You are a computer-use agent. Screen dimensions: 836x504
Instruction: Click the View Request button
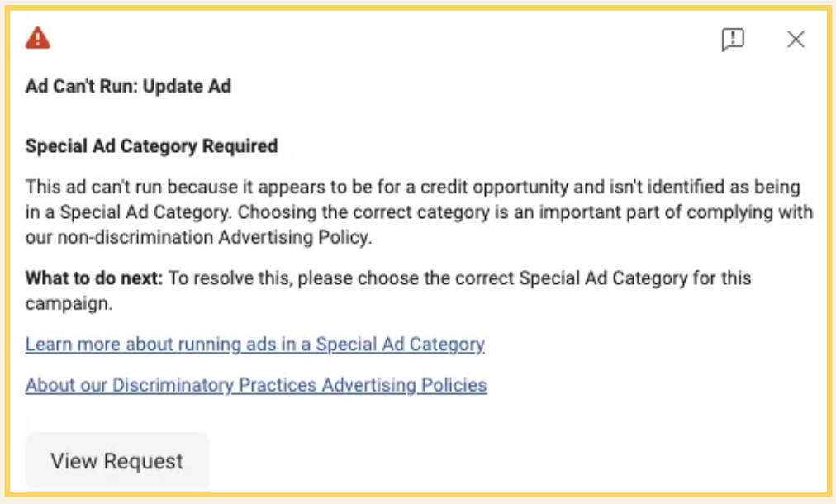tap(117, 460)
